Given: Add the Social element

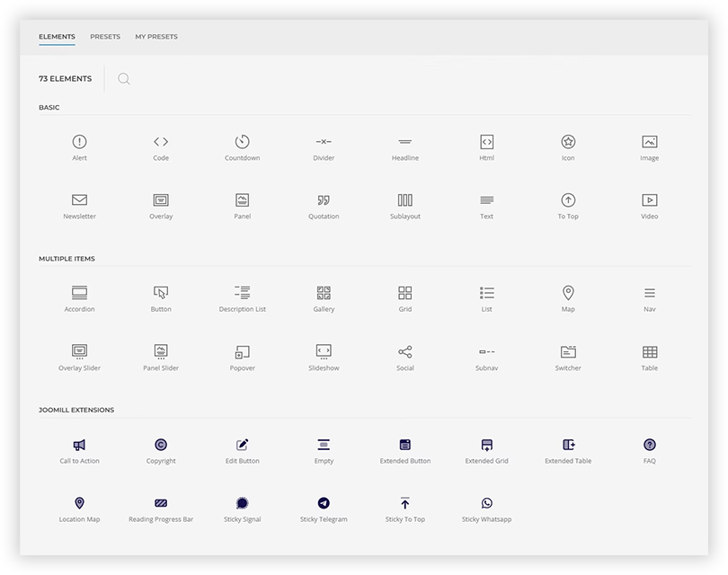Looking at the screenshot, I should click(x=405, y=358).
